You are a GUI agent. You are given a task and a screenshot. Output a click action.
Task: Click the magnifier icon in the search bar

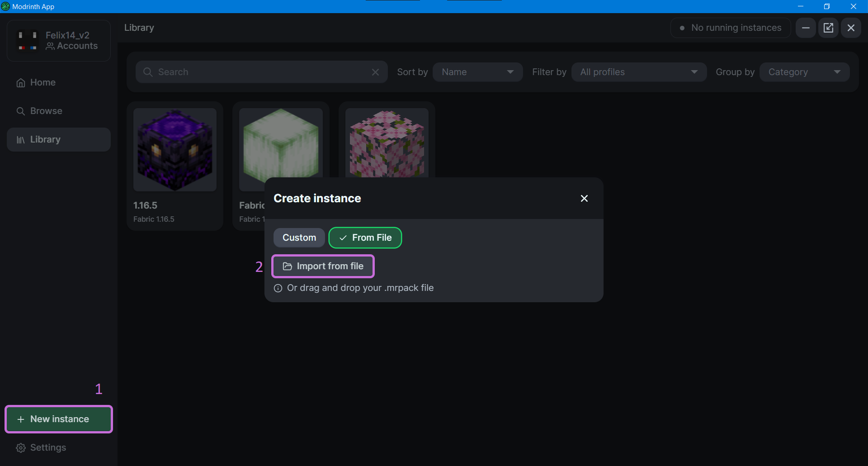[x=147, y=72]
